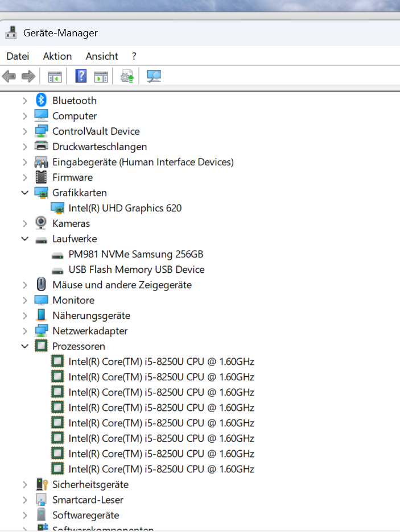
Task: Open the Ansicht menu
Action: [x=102, y=56]
